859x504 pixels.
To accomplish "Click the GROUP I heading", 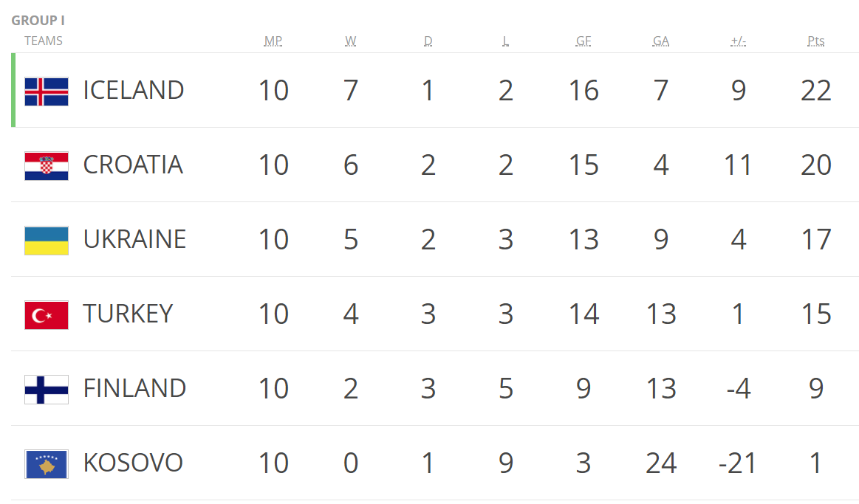I will tap(38, 21).
